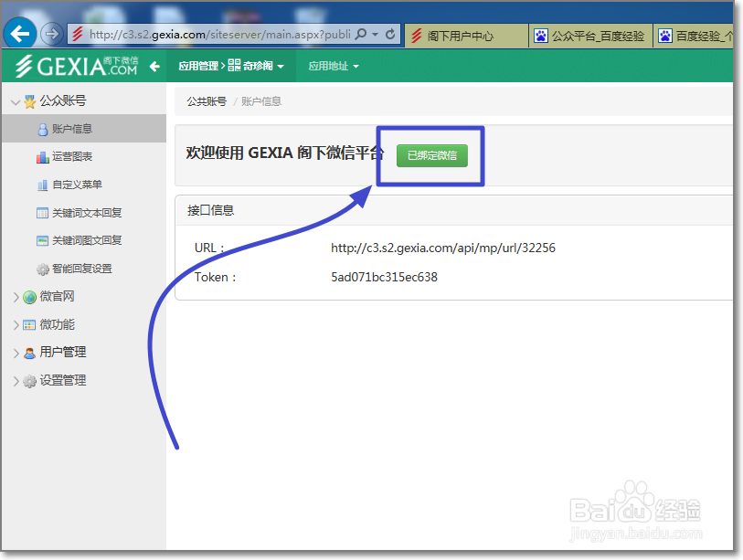Expand the 用户管理 tree section

pyautogui.click(x=16, y=353)
